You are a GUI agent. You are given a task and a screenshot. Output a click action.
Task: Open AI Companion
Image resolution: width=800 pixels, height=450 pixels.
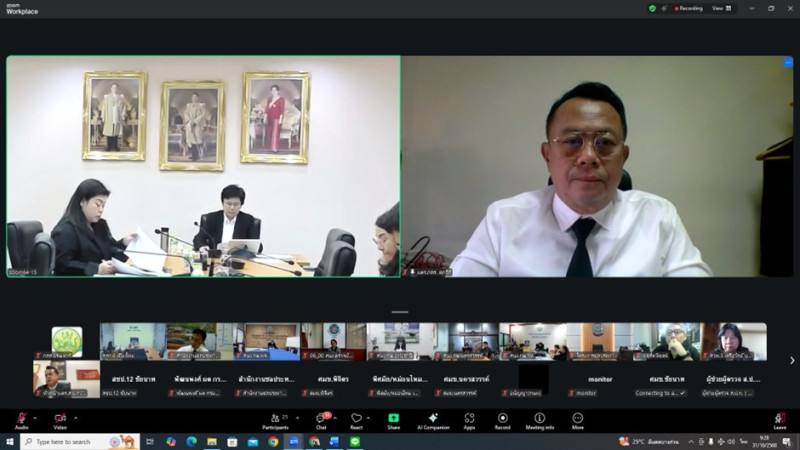[432, 419]
